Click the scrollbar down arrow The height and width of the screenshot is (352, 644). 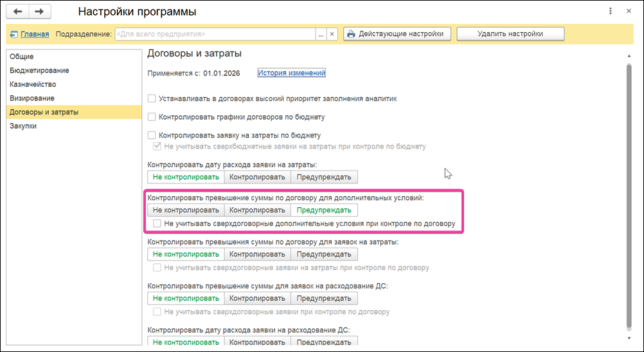point(629,338)
